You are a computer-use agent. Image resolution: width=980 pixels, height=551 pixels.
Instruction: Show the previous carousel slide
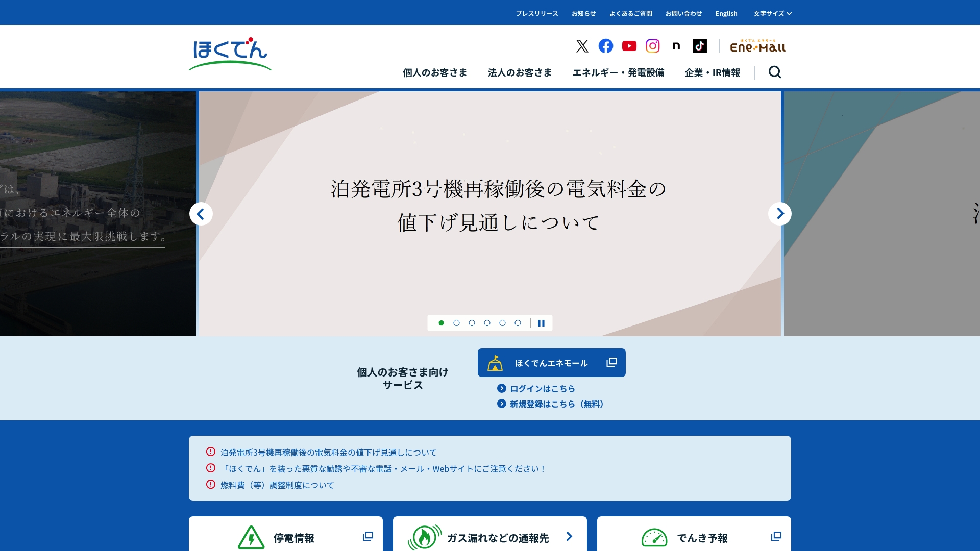tap(201, 214)
